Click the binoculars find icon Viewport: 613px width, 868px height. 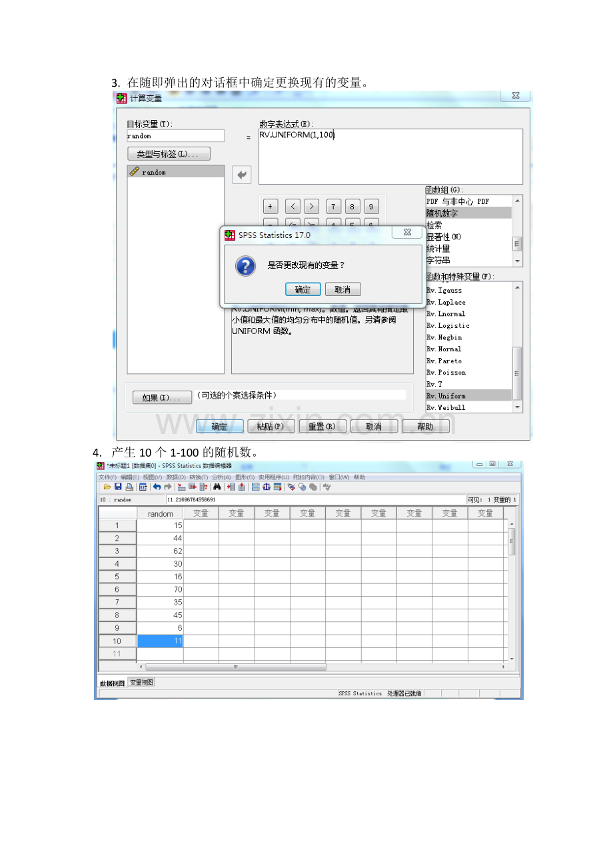coord(217,487)
